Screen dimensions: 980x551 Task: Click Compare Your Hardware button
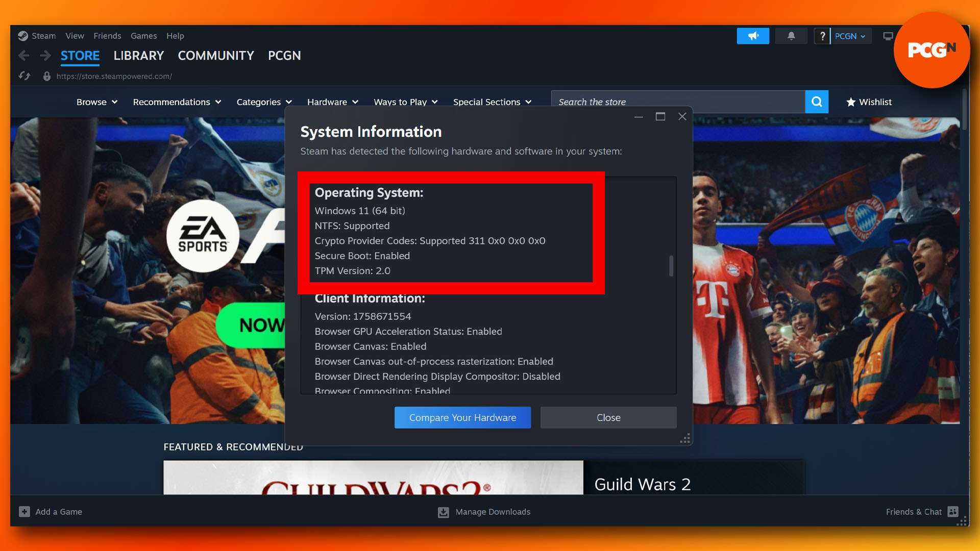pyautogui.click(x=462, y=417)
